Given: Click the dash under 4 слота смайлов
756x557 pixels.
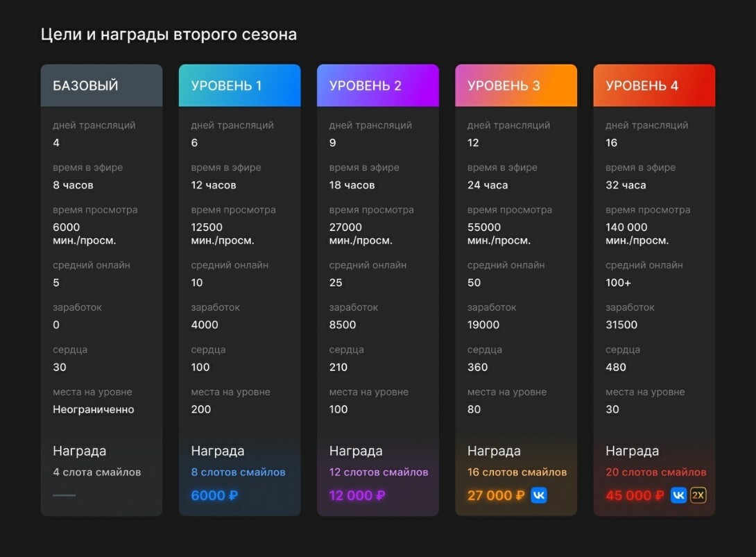Looking at the screenshot, I should [63, 495].
